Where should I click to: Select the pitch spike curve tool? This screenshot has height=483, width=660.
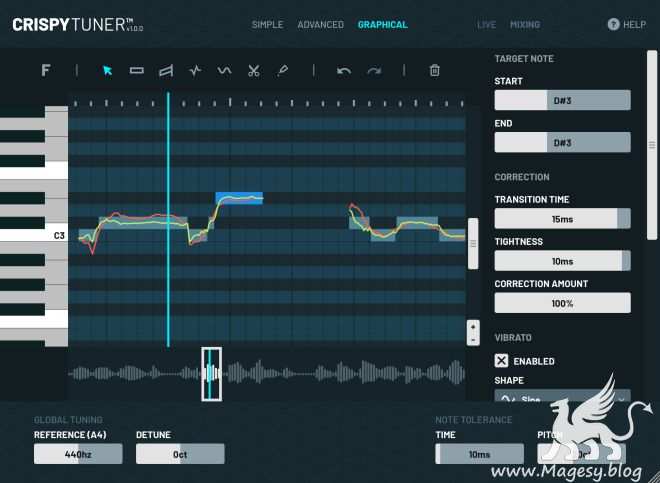[195, 71]
